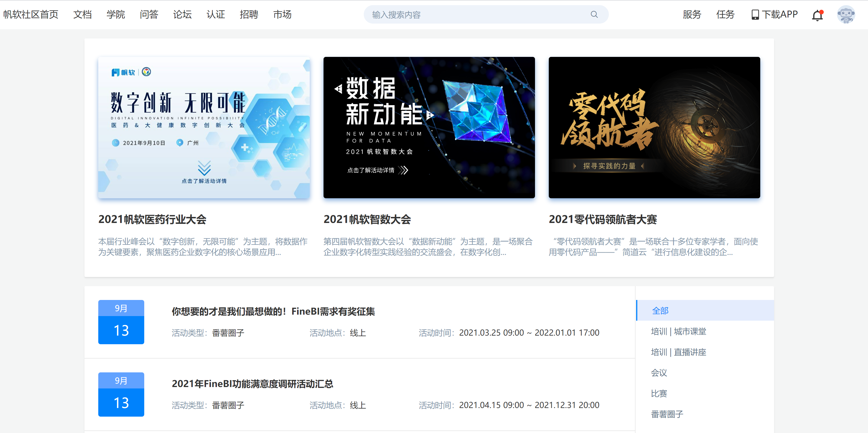This screenshot has height=433, width=868.
Task: Select the 会议 category filter
Action: click(x=659, y=373)
